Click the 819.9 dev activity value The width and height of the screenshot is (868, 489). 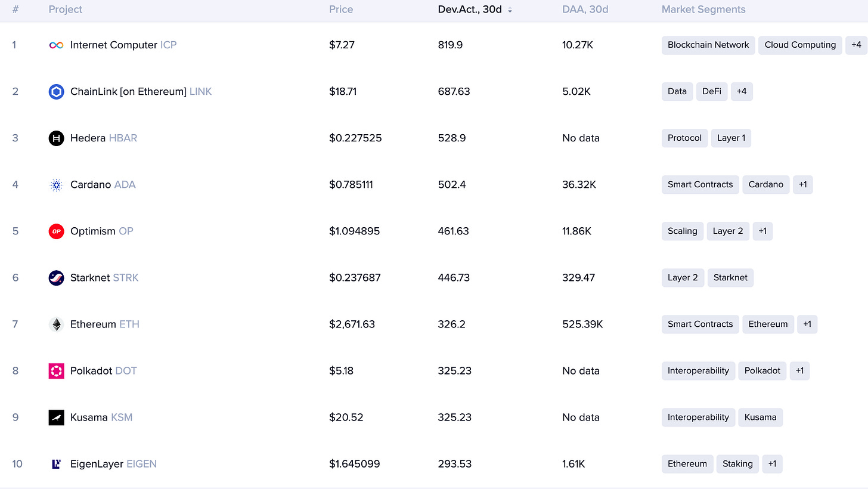[450, 45]
